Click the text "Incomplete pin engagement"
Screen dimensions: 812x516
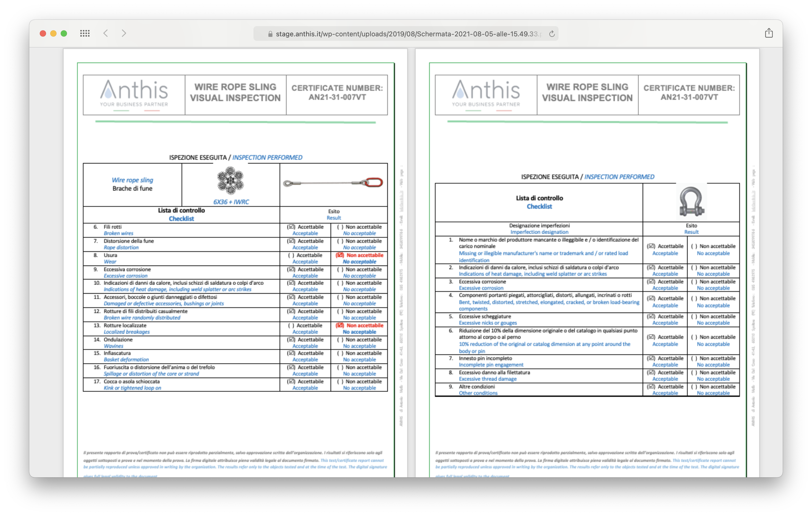[491, 365]
